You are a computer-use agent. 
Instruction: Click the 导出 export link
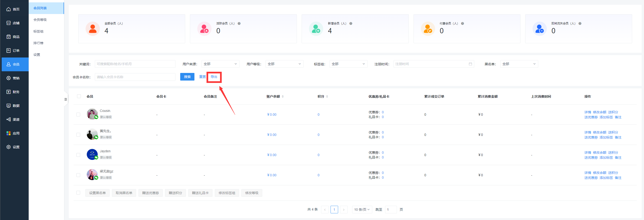tap(214, 77)
